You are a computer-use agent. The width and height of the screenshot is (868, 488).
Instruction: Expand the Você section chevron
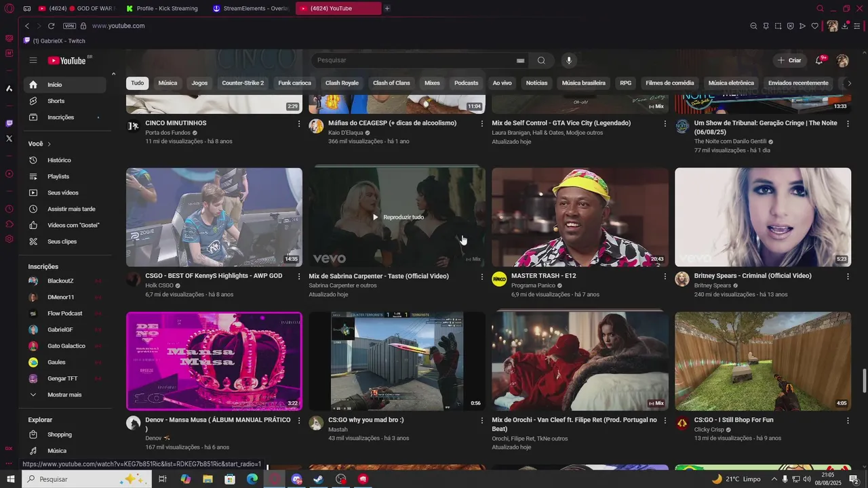(x=49, y=144)
